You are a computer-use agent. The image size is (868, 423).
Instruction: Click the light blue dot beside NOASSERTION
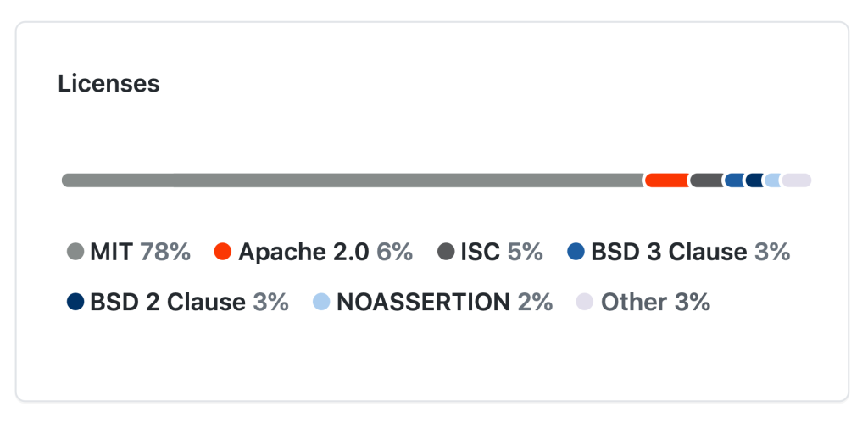[x=321, y=302]
